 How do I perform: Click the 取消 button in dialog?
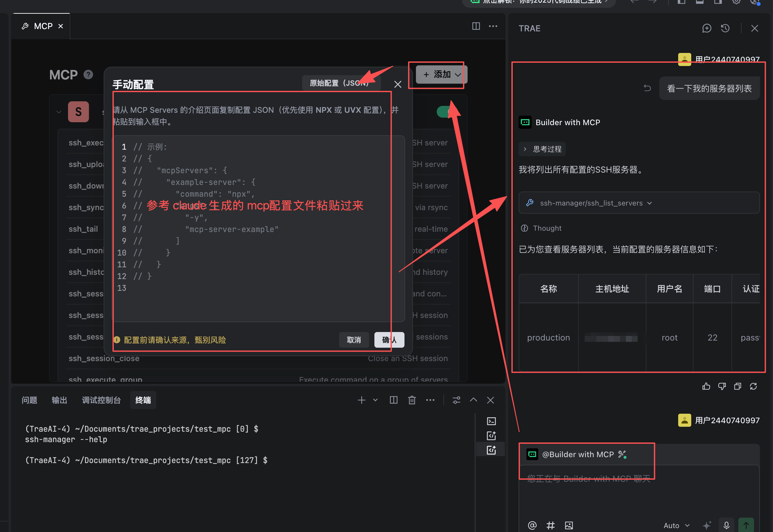pos(353,340)
